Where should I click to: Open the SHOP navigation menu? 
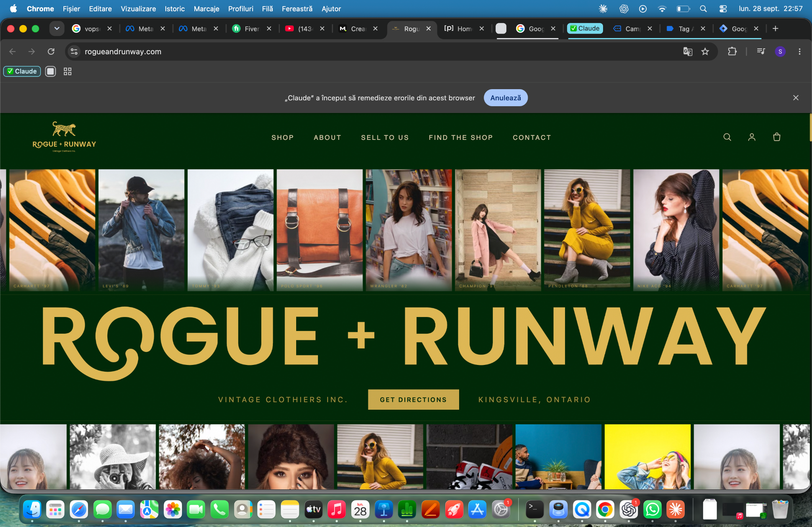pyautogui.click(x=282, y=137)
